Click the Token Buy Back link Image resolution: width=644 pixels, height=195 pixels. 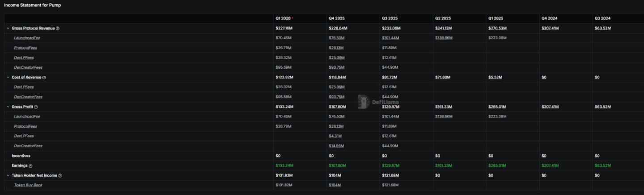(28, 185)
